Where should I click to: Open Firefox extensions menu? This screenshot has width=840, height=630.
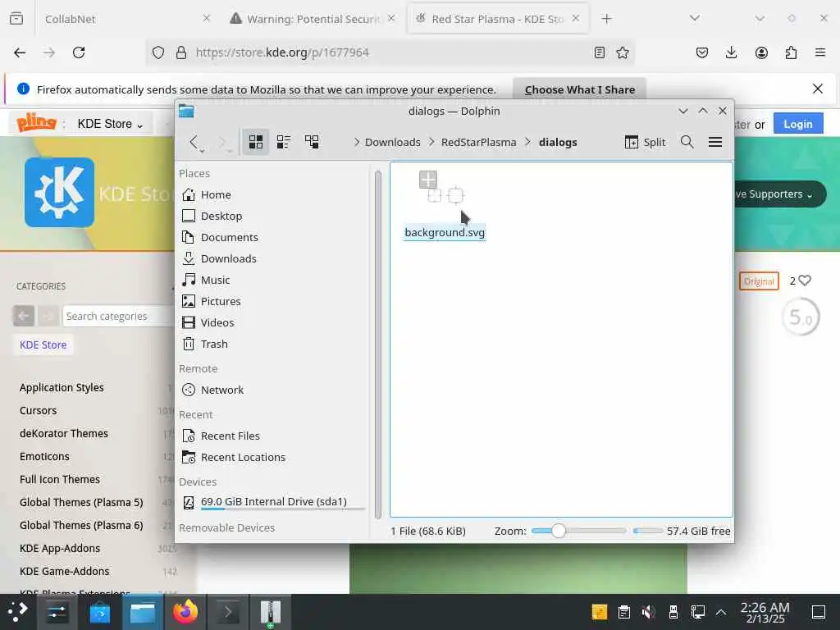(791, 52)
